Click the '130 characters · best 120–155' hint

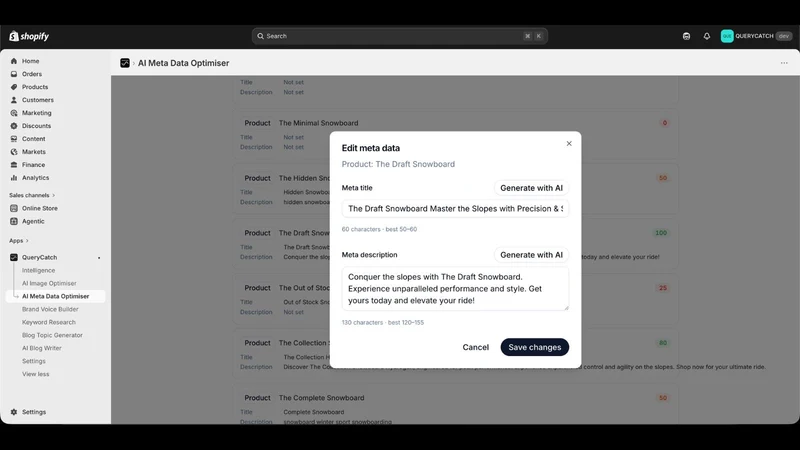coord(383,322)
